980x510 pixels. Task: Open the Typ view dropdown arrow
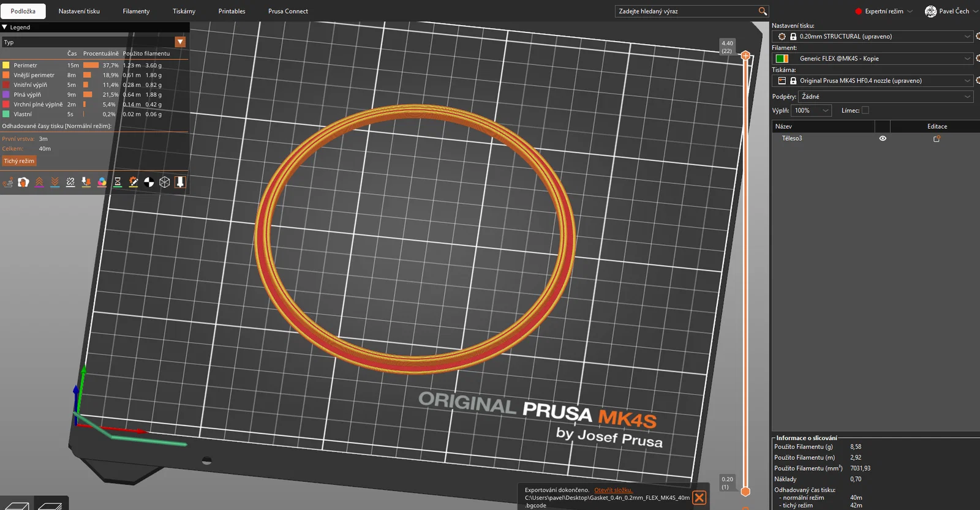[180, 42]
